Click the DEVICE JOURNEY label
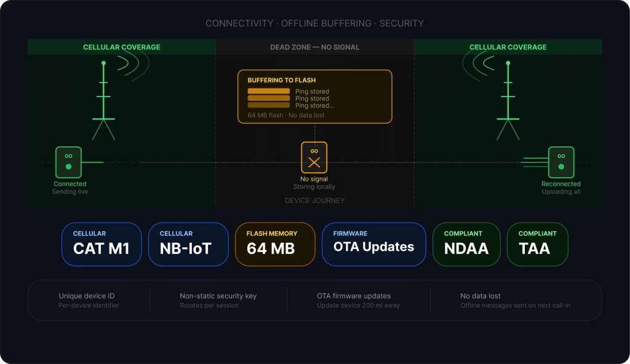The width and height of the screenshot is (630, 364). (x=314, y=200)
